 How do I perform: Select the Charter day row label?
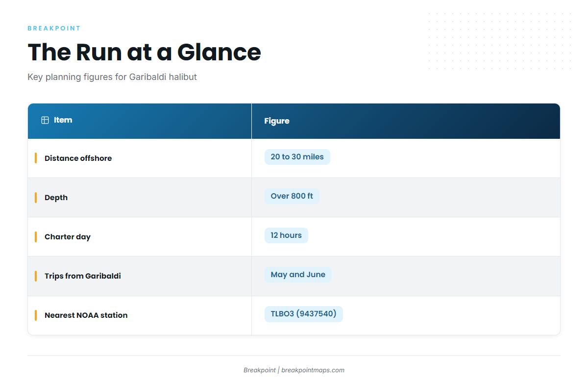[x=68, y=237]
